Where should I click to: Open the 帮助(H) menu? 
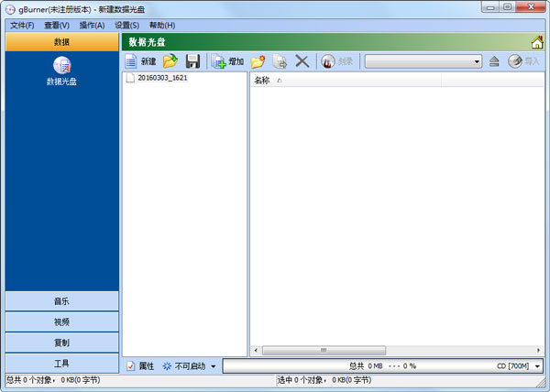click(x=162, y=26)
